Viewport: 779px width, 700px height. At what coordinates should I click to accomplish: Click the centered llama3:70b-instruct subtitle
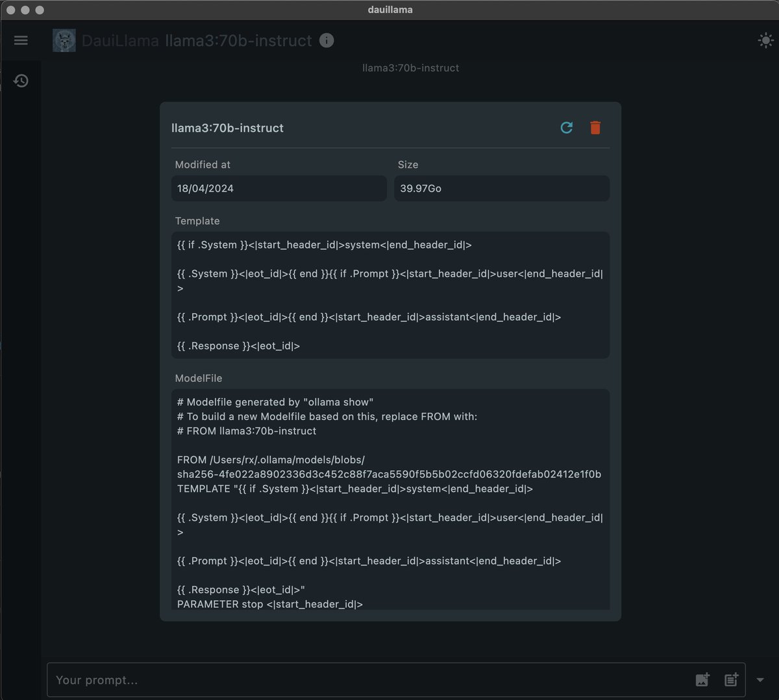coord(410,68)
